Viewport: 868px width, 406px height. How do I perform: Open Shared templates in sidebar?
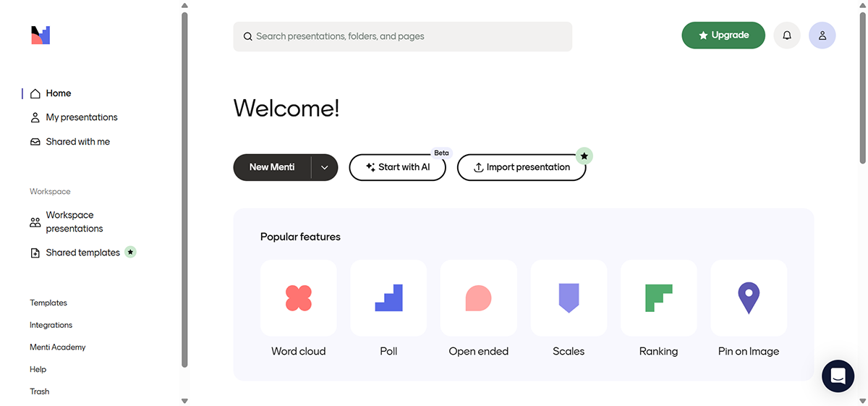(82, 253)
